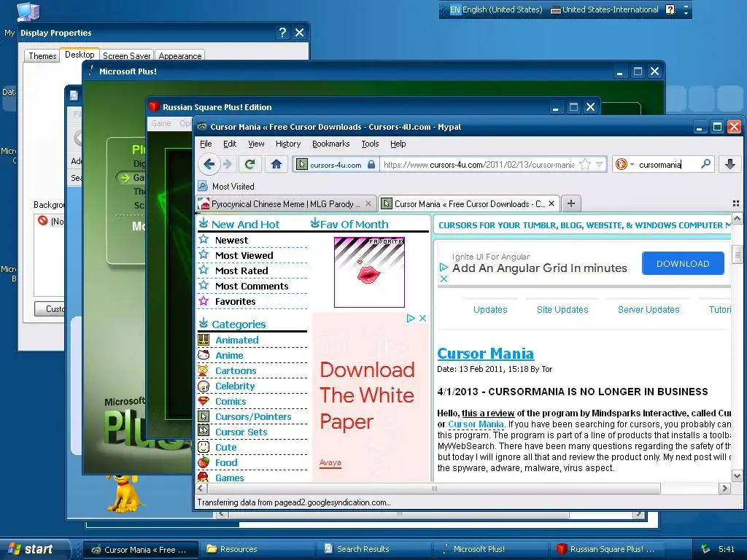This screenshot has height=560, width=747.
Task: Bookmark this page with the star icon
Action: pyautogui.click(x=585, y=164)
